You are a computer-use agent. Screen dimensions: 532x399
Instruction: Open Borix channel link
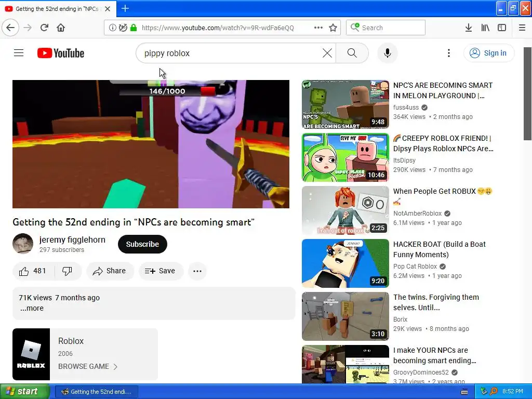(x=401, y=320)
